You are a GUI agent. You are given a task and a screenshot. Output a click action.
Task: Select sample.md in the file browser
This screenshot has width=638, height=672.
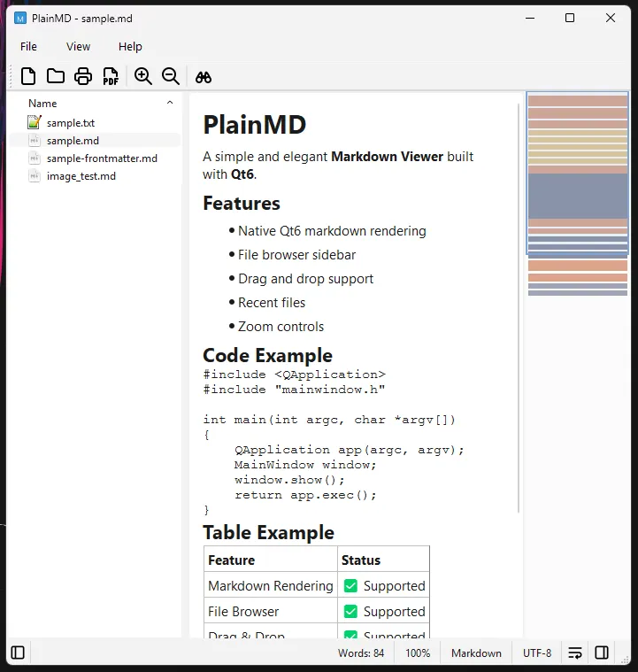95,141
